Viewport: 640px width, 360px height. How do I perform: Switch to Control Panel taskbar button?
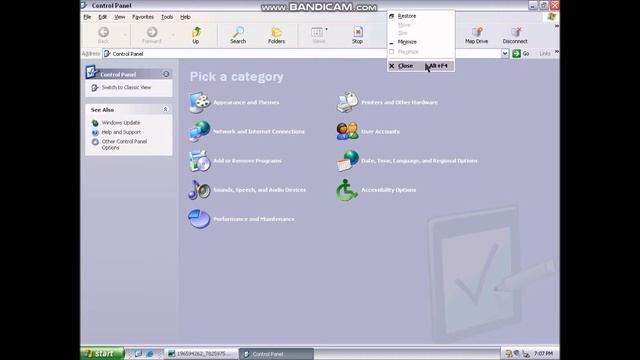point(276,354)
